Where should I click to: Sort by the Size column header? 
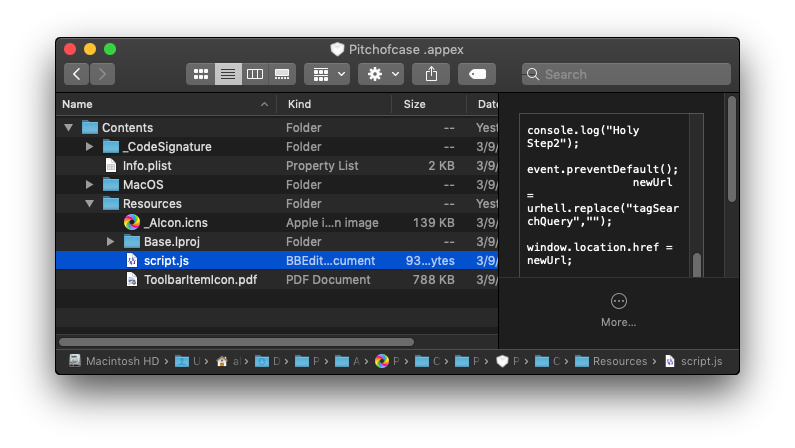pyautogui.click(x=415, y=104)
